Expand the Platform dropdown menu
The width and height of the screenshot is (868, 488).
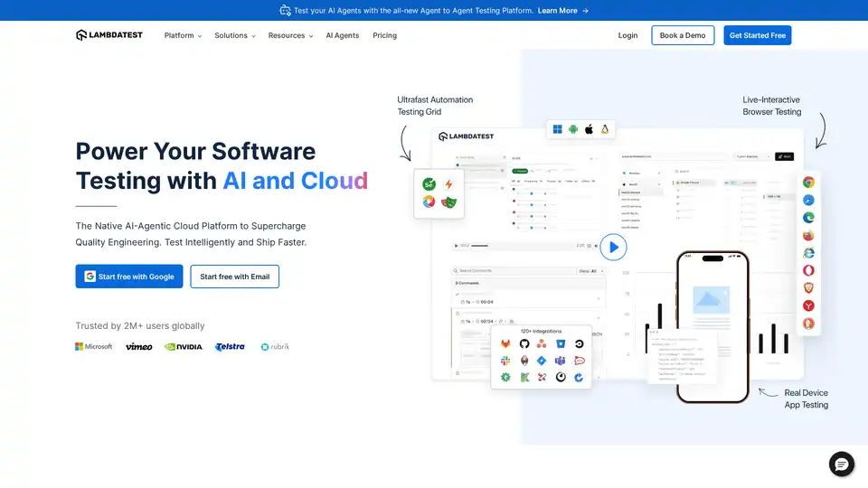coord(183,35)
